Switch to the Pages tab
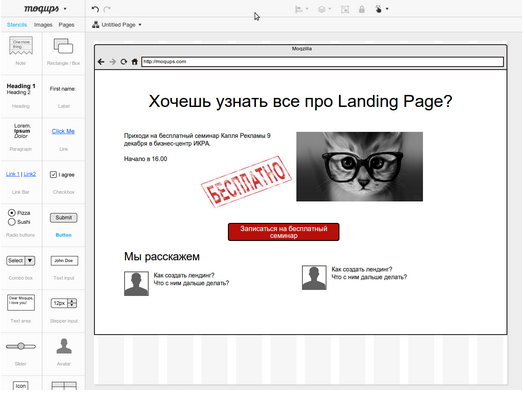 (x=67, y=25)
